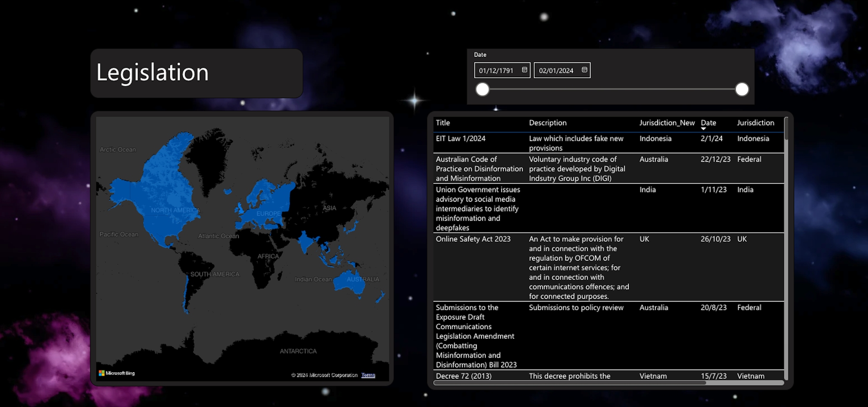Click the UK cell in the Jurisdiction_New column
The image size is (868, 407).
click(x=644, y=239)
